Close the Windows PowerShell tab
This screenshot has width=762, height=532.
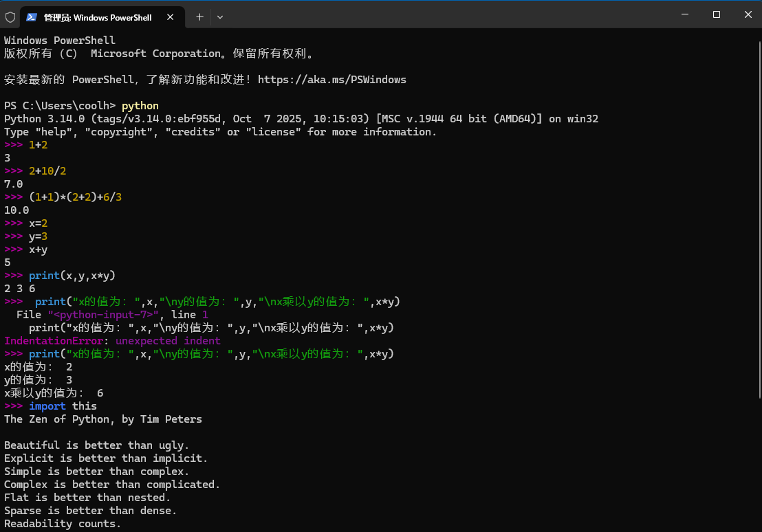click(x=170, y=17)
